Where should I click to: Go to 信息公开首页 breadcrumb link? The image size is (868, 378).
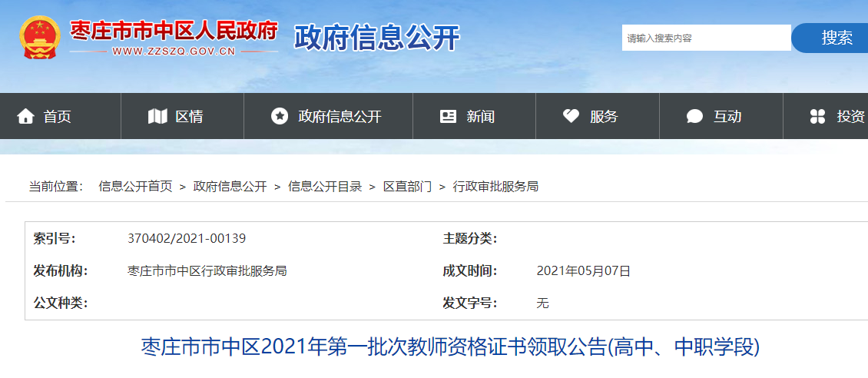click(136, 187)
